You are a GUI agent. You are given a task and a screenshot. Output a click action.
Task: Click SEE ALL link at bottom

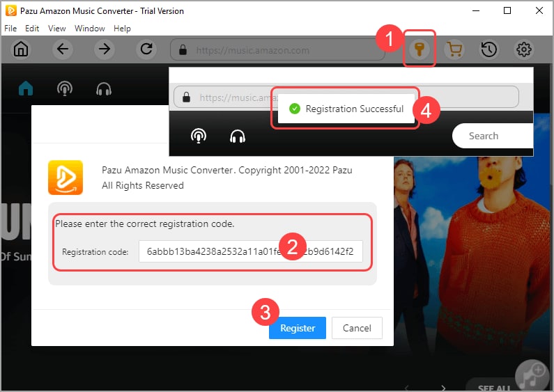(x=494, y=388)
